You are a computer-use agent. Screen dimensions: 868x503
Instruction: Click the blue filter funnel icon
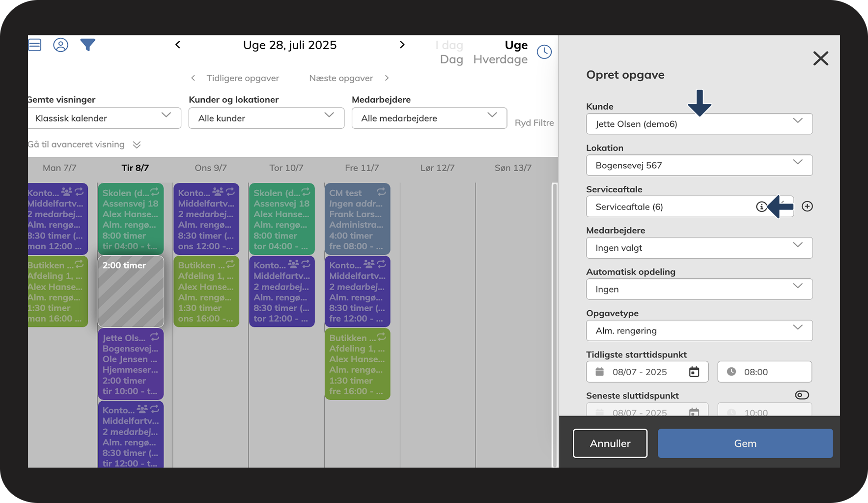click(87, 45)
